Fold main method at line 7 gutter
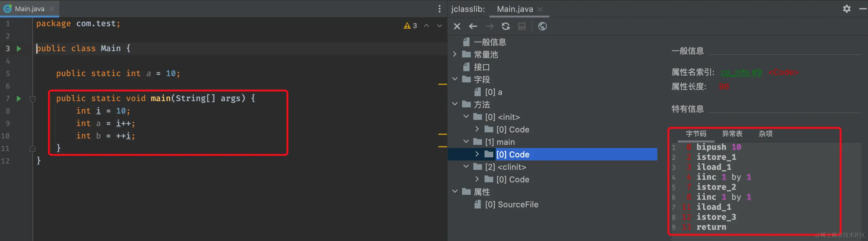This screenshot has height=241, width=868. point(33,99)
